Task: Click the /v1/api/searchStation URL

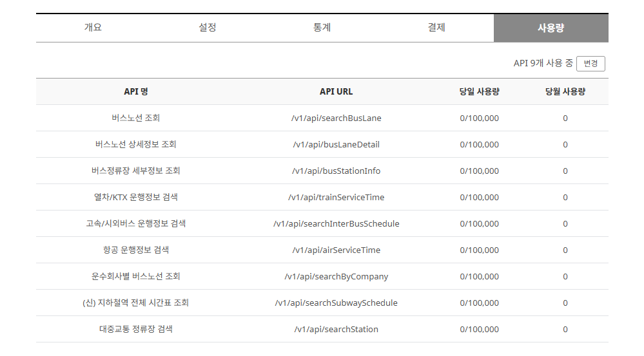Action: tap(337, 329)
